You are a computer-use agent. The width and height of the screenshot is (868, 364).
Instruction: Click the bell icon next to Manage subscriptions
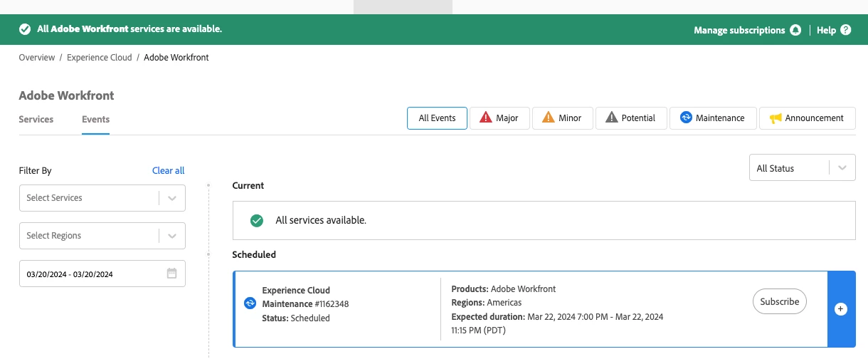tap(795, 30)
